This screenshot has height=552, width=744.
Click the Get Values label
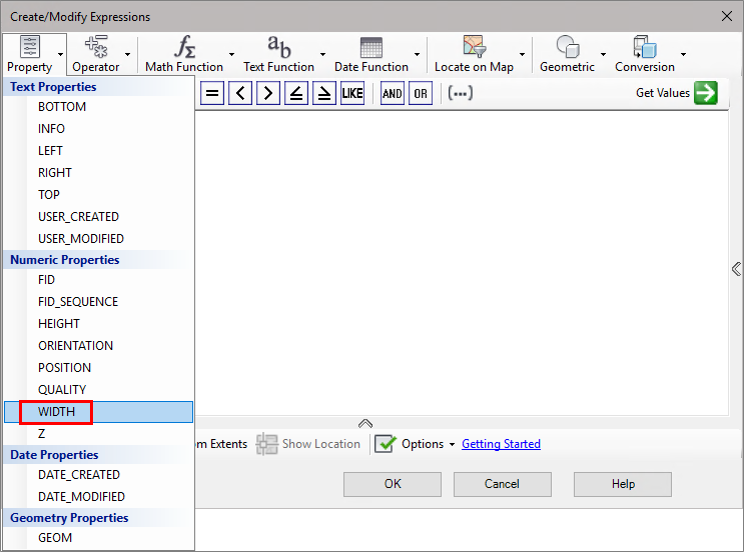tap(663, 93)
